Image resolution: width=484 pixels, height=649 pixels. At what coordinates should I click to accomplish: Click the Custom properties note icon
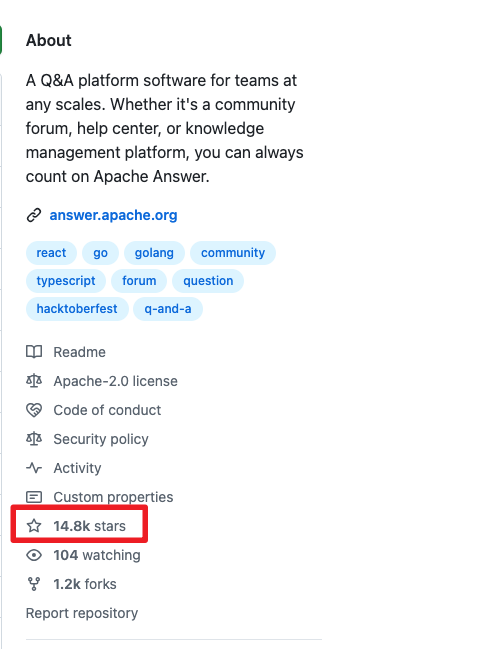click(x=34, y=497)
